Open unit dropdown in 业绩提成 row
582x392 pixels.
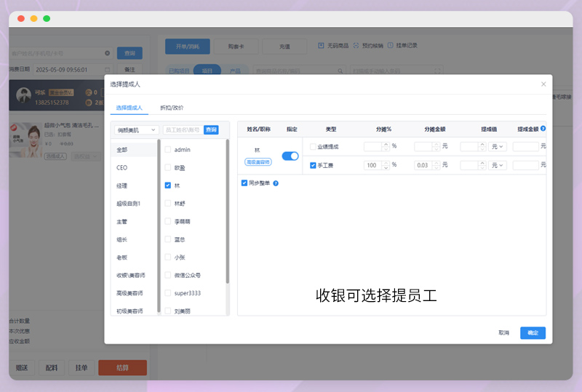coord(498,146)
